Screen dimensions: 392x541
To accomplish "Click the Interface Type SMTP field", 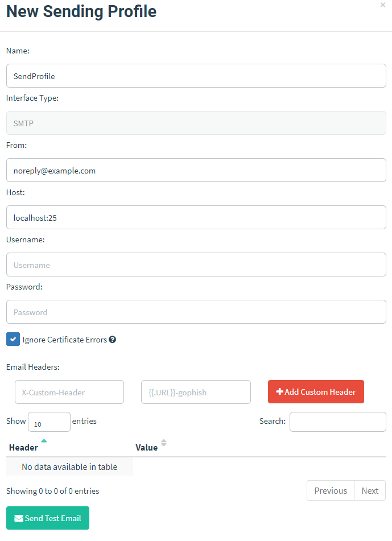I will (x=196, y=123).
